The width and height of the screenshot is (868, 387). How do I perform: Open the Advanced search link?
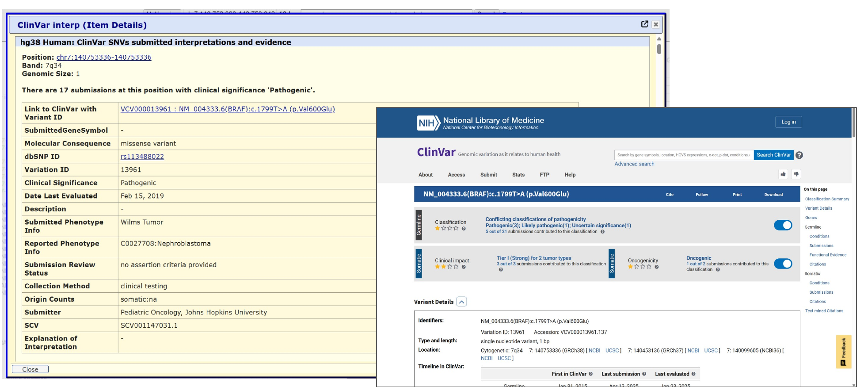click(634, 164)
